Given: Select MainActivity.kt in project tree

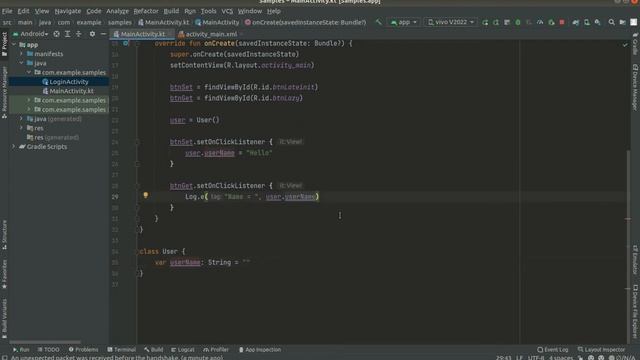Looking at the screenshot, I should point(71,91).
